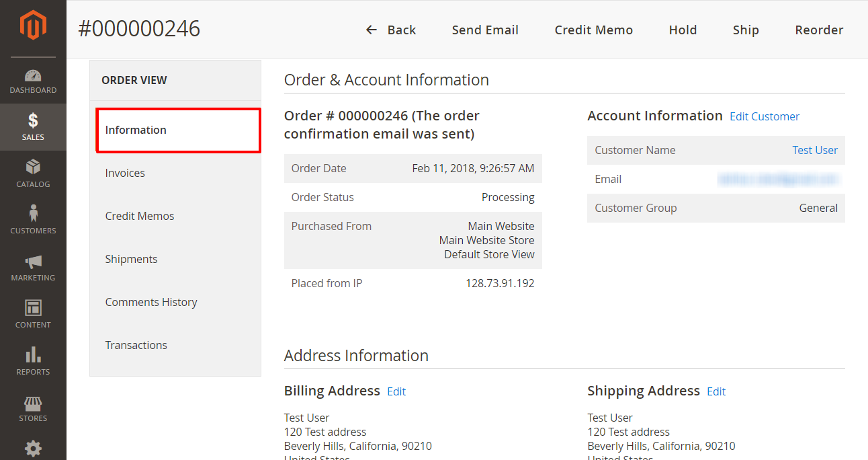This screenshot has height=460, width=868.
Task: Click the Shipping Address heading
Action: (644, 391)
